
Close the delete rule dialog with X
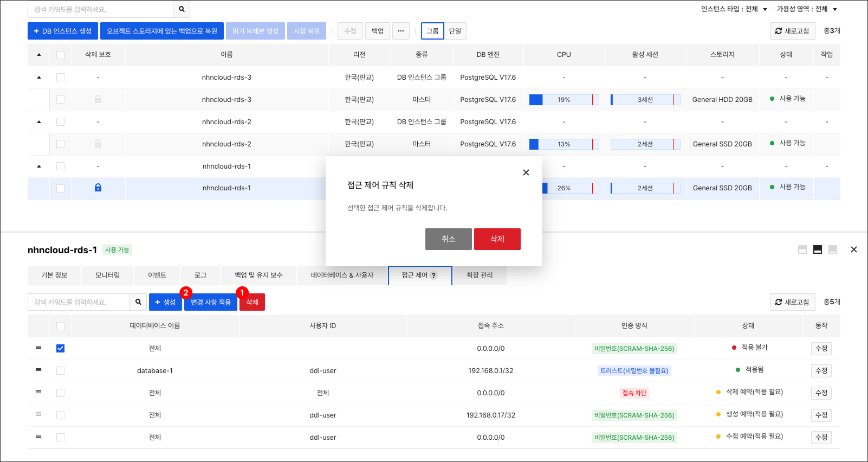(526, 172)
